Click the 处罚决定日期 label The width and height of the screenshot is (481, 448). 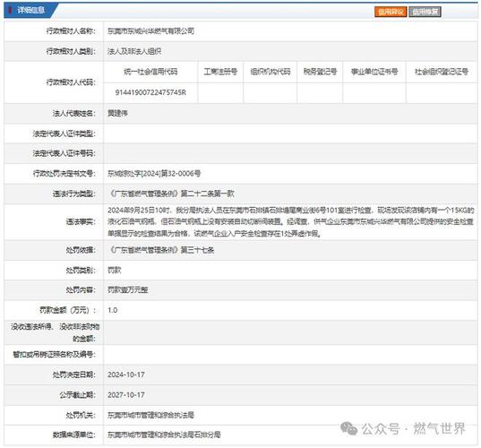tap(74, 375)
